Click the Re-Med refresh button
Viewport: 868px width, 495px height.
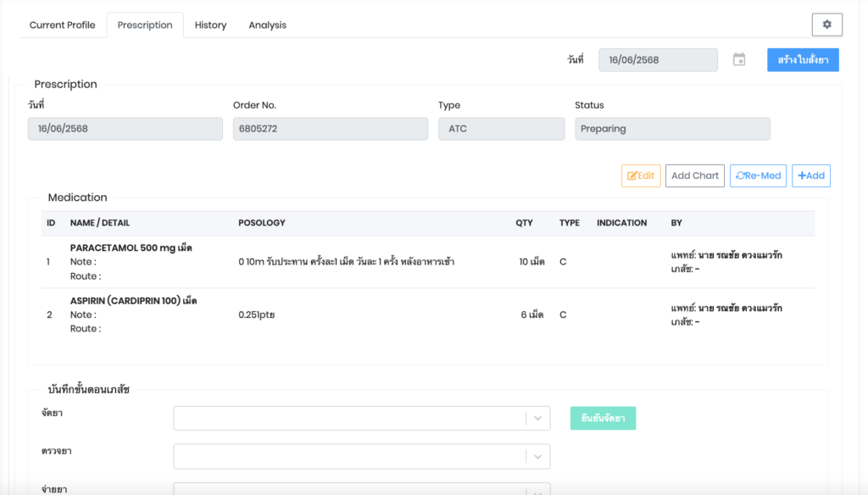[x=758, y=175]
